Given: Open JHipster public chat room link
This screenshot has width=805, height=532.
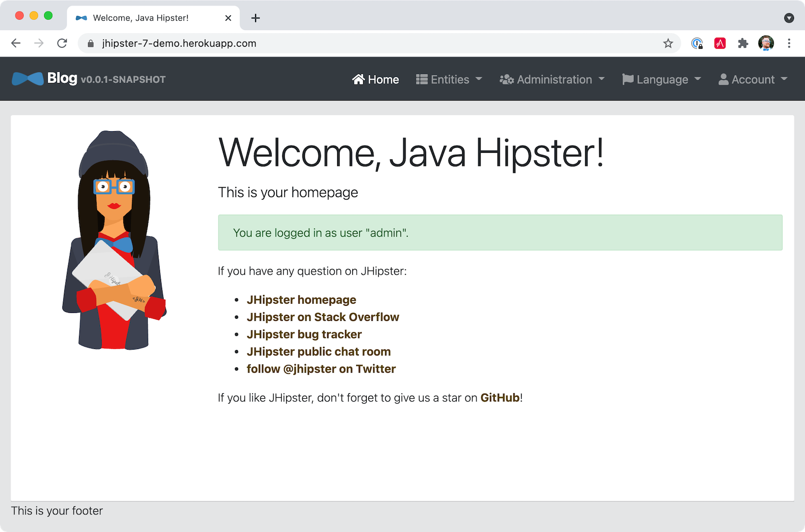Looking at the screenshot, I should pos(318,351).
